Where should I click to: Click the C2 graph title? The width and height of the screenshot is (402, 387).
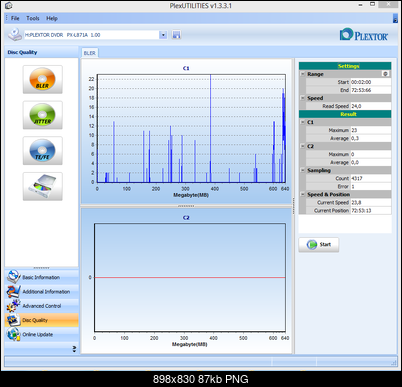(186, 217)
